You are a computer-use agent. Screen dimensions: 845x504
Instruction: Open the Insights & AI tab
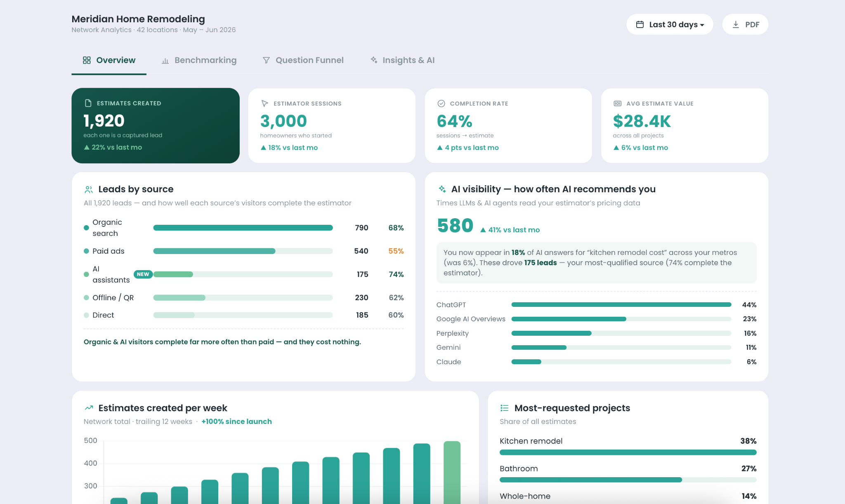pyautogui.click(x=402, y=60)
